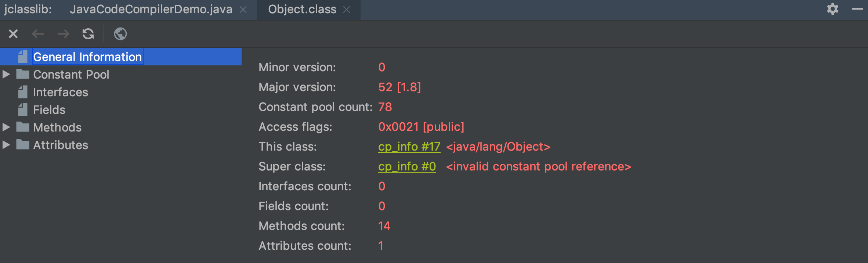Select General Information in the tree
The width and height of the screenshot is (868, 263).
click(x=87, y=57)
